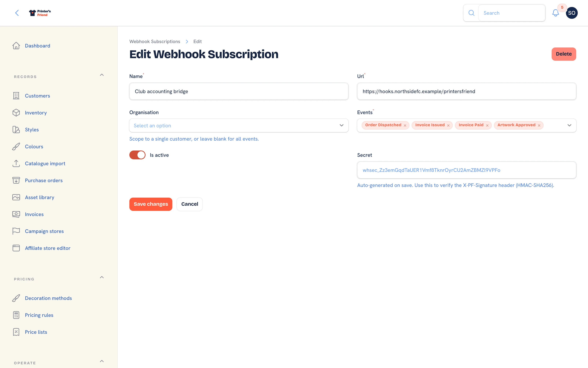The width and height of the screenshot is (588, 368).
Task: Click the Order Dispatched tag label
Action: click(x=383, y=125)
